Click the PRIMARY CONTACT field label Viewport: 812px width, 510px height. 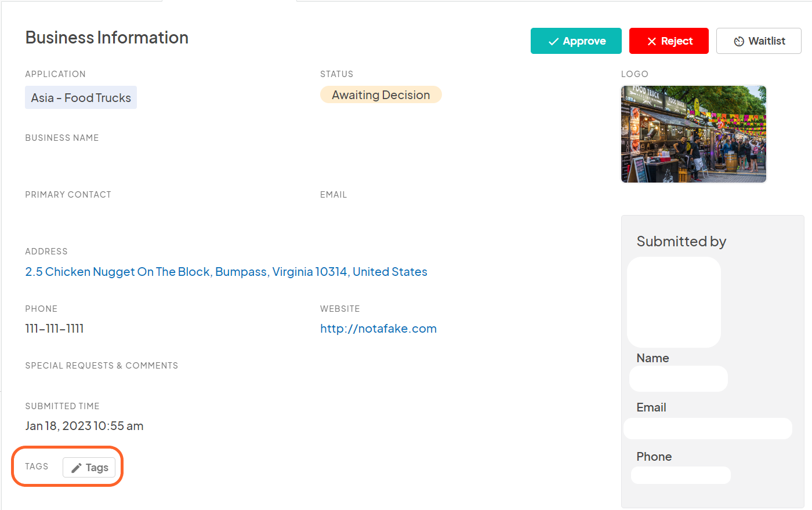[x=68, y=195]
